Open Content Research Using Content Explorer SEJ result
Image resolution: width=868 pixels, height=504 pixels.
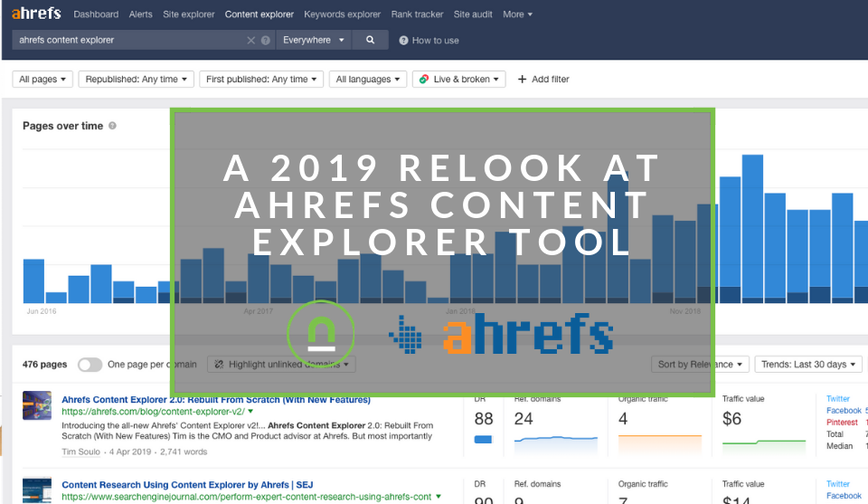click(187, 485)
